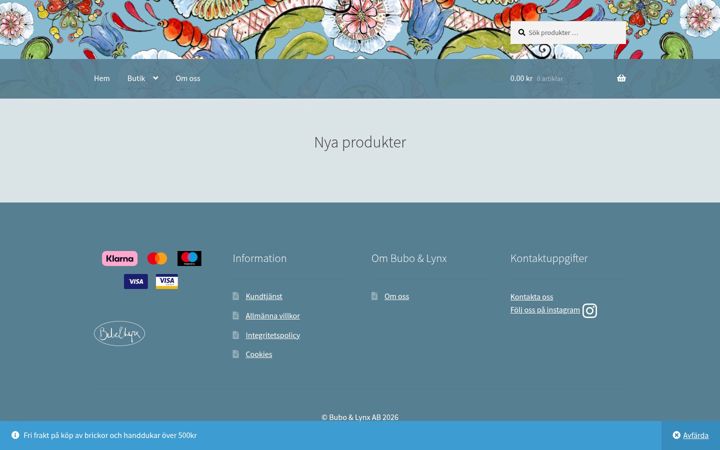Click the Mastercard logo
Screen dimensions: 720x450
tap(157, 259)
